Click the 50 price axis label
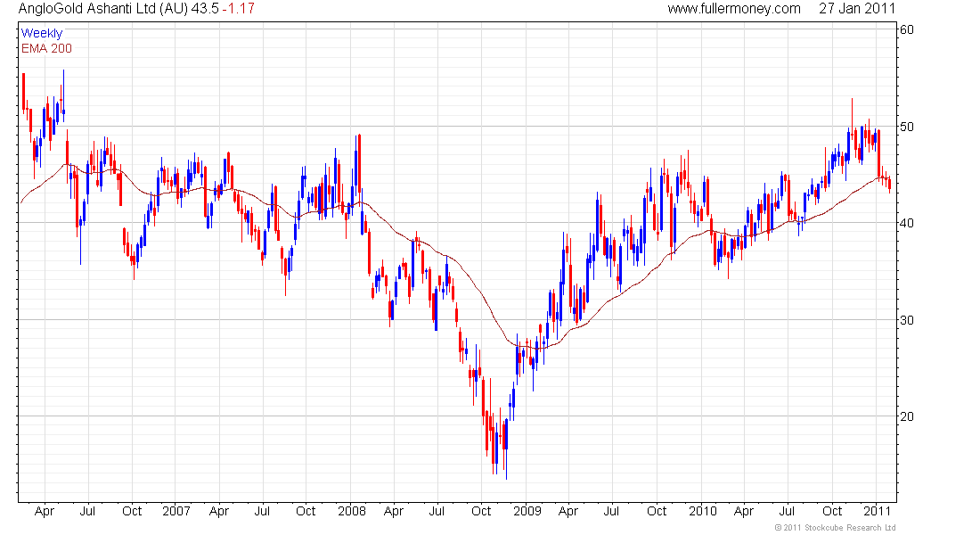The width and height of the screenshot is (980, 535). (907, 127)
